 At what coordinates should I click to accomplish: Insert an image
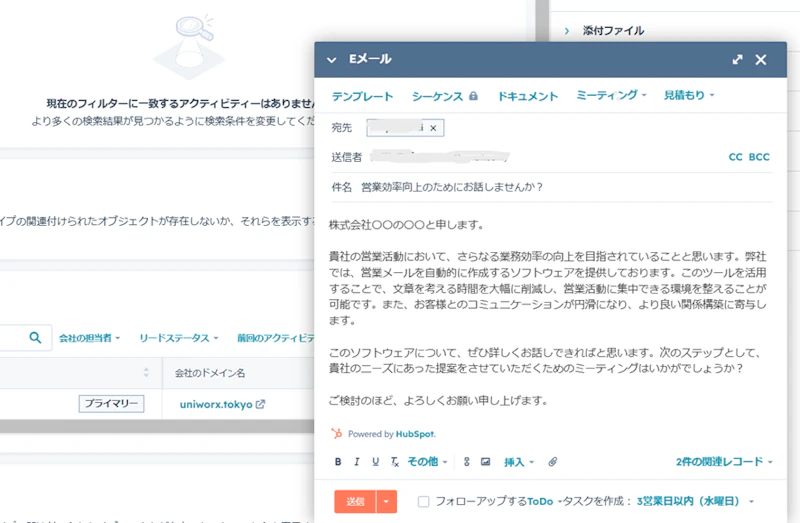485,462
